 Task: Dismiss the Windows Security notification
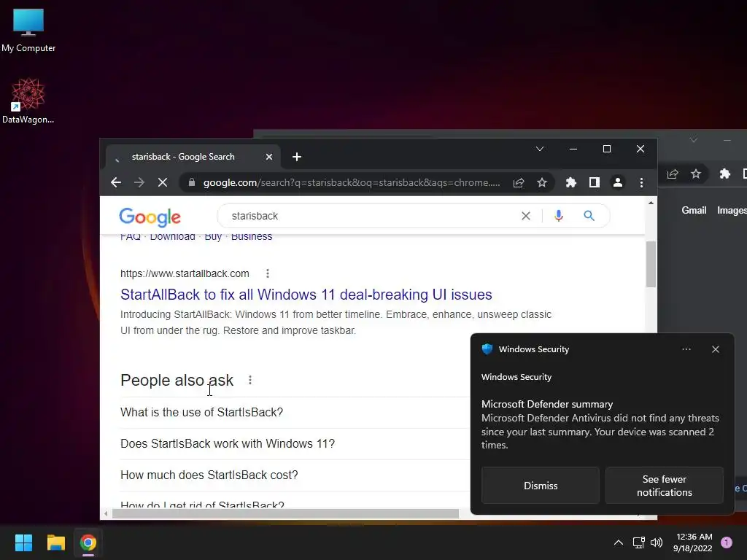coord(541,485)
